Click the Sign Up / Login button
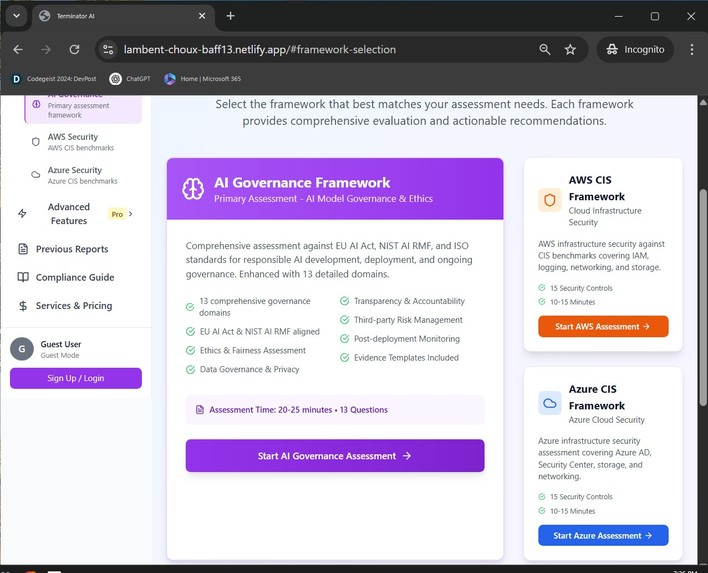 76,378
